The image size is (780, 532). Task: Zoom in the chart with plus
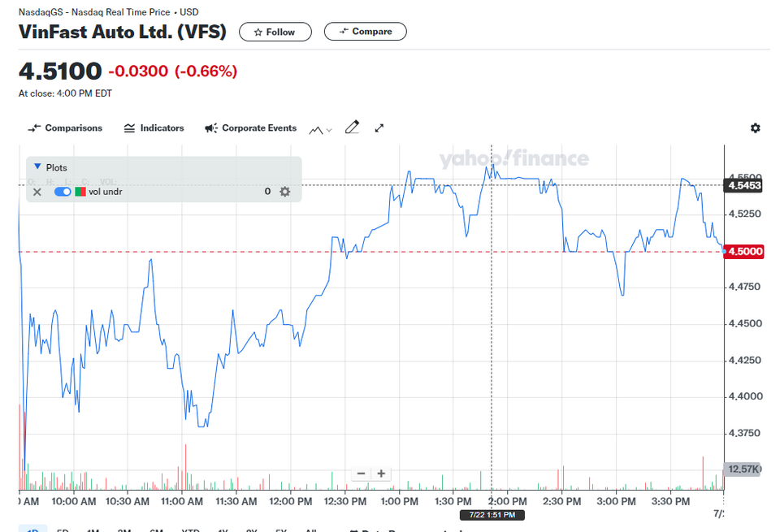pos(381,474)
